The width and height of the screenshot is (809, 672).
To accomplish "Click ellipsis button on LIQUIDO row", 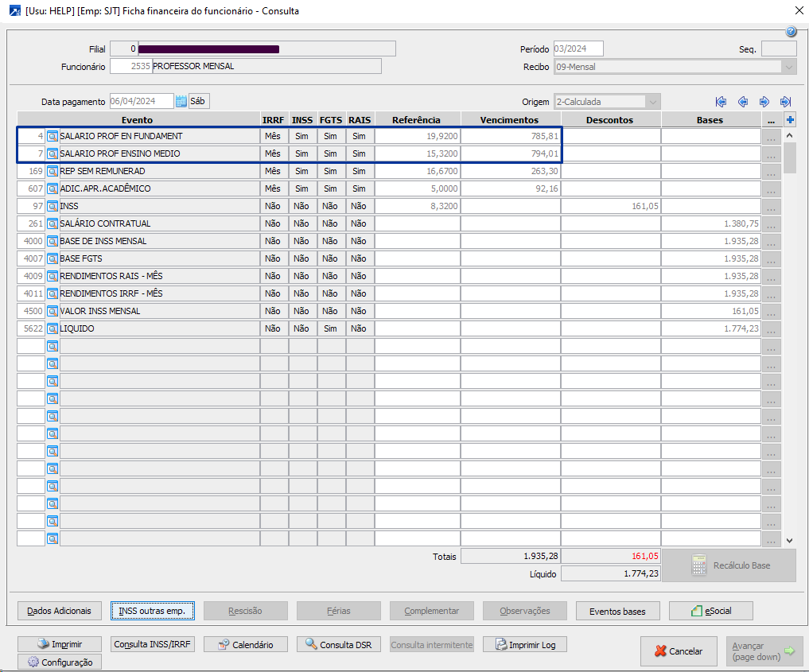I will click(771, 328).
